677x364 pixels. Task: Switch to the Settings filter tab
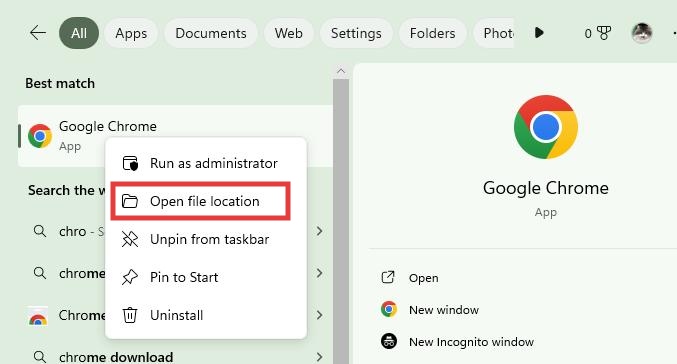(x=356, y=33)
